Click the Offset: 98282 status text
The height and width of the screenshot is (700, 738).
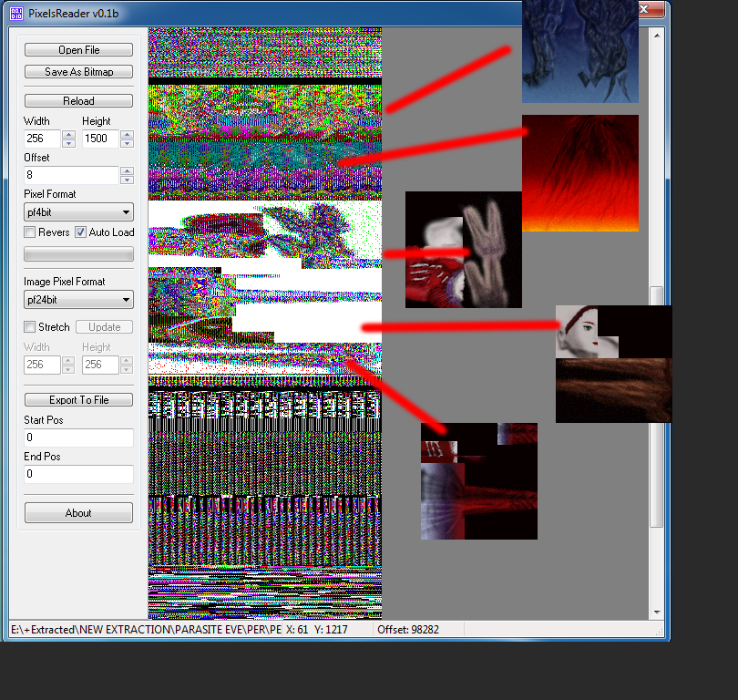[408, 630]
